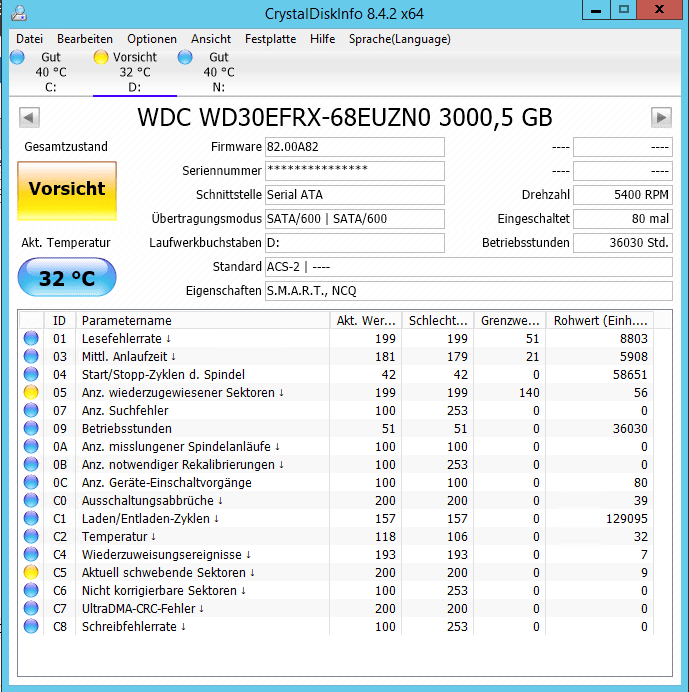The width and height of the screenshot is (689, 692).
Task: Open the Optionen menu
Action: [x=152, y=39]
